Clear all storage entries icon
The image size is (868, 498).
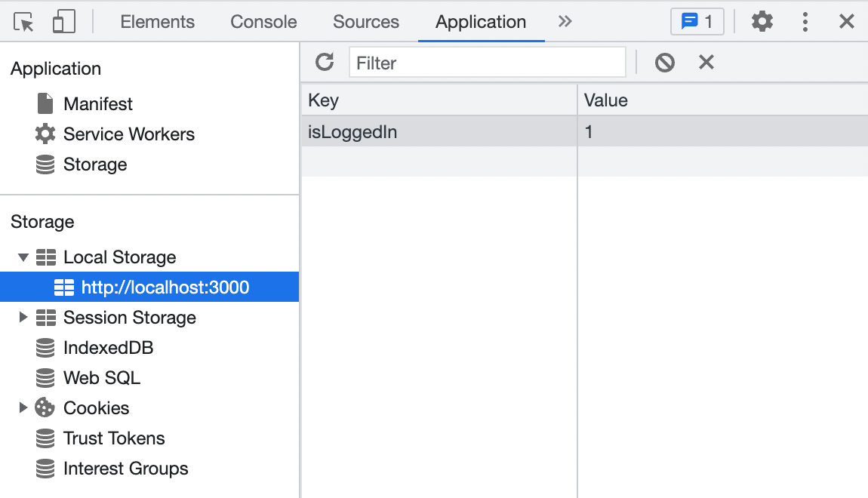pyautogui.click(x=664, y=62)
